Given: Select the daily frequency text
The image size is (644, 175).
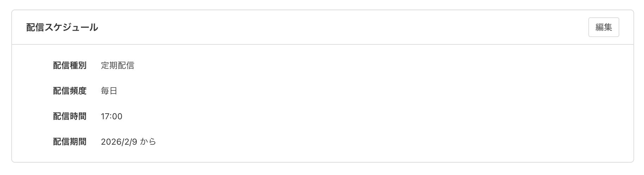Looking at the screenshot, I should point(109,91).
